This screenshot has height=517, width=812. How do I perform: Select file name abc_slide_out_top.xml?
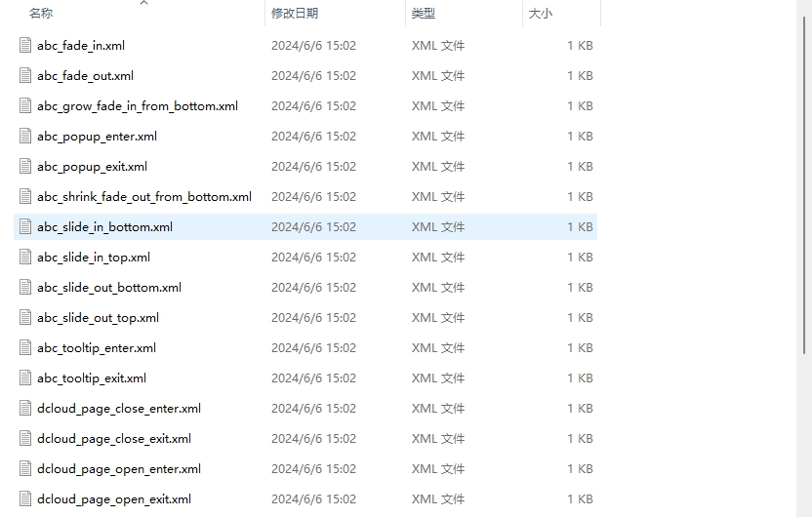[98, 318]
